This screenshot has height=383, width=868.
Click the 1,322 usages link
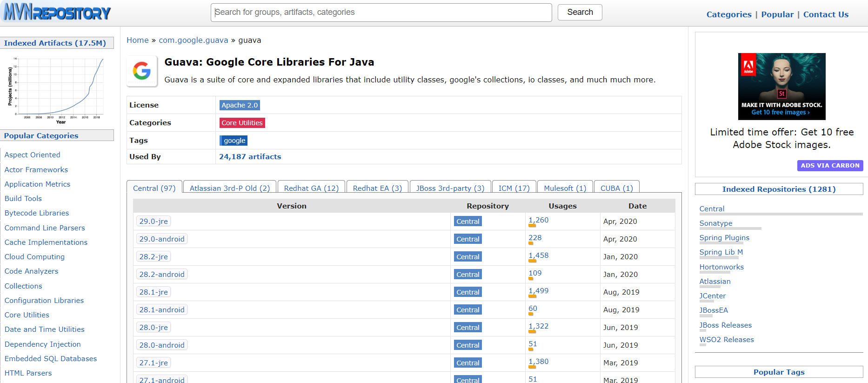tap(539, 326)
